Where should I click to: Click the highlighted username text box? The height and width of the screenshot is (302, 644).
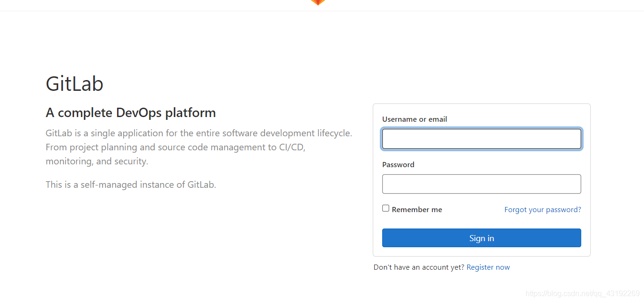481,139
